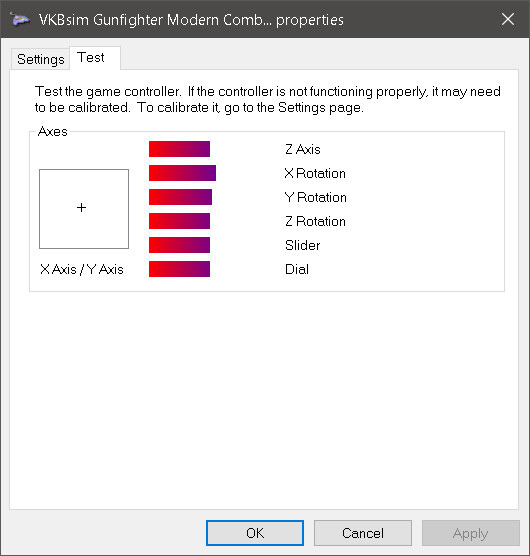The width and height of the screenshot is (530, 556).
Task: Click the Y Rotation level bar
Action: point(180,197)
